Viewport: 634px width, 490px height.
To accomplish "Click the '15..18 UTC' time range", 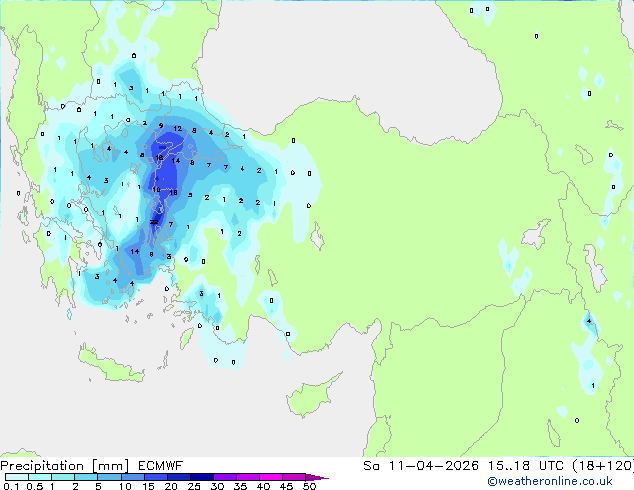I will (x=526, y=466).
